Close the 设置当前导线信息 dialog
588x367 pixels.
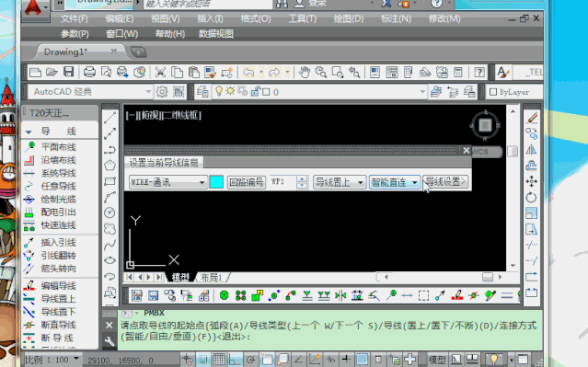(467, 150)
